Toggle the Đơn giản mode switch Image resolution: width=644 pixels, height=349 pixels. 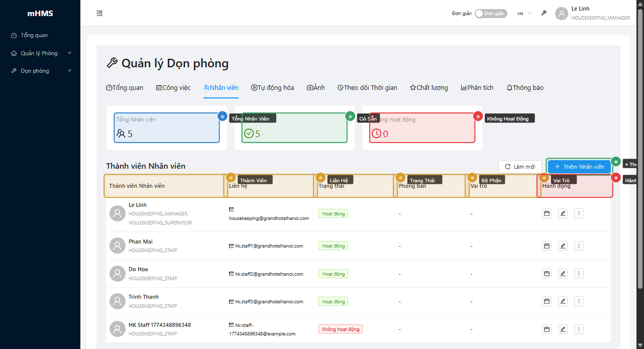(x=490, y=14)
